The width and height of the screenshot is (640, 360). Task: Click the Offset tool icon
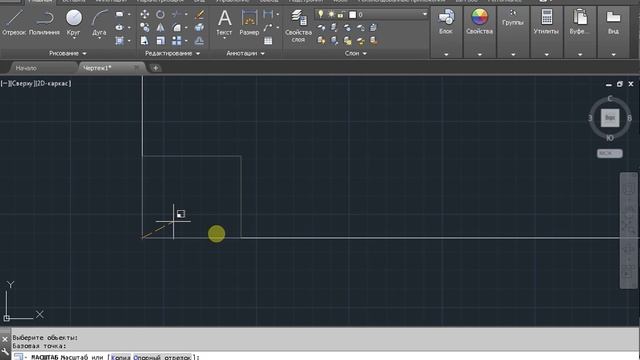pyautogui.click(x=200, y=41)
